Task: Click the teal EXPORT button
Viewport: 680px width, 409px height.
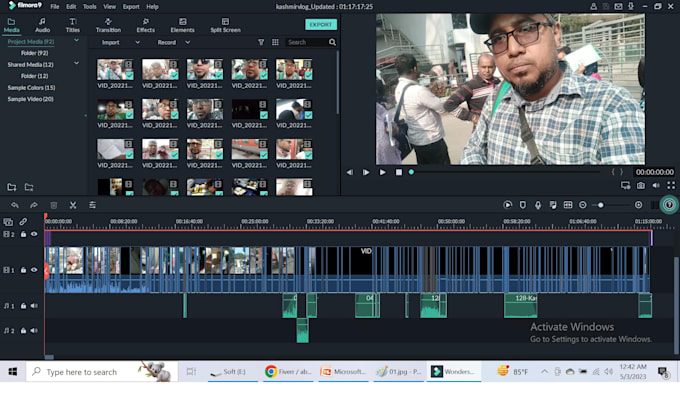Action: pyautogui.click(x=321, y=25)
